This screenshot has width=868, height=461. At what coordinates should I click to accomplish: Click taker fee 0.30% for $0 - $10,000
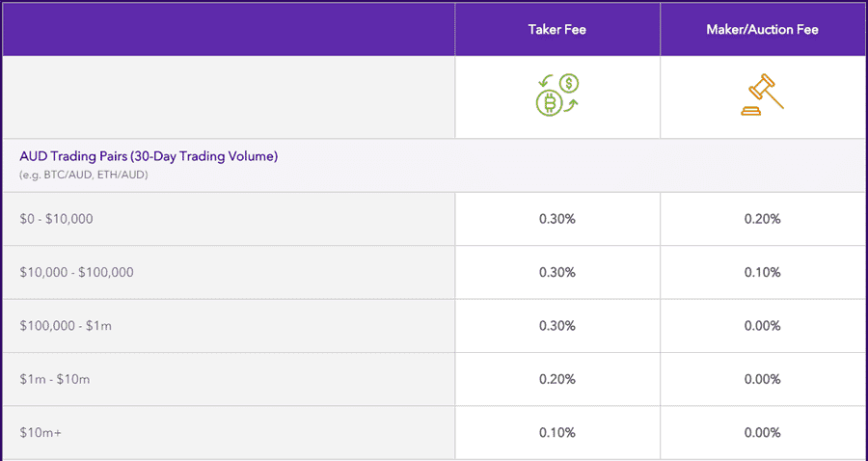click(556, 219)
